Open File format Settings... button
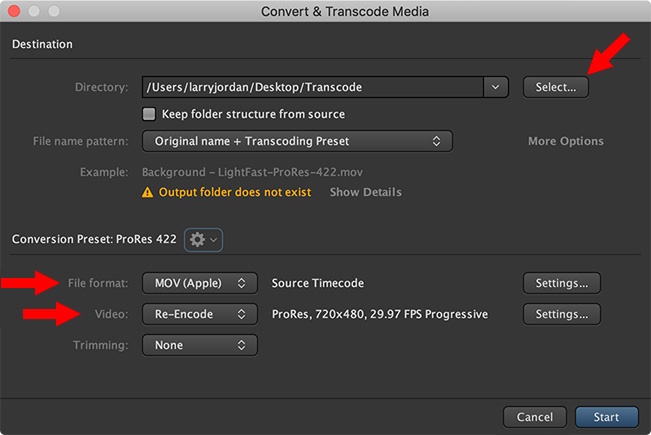Image resolution: width=651 pixels, height=435 pixels. click(562, 283)
